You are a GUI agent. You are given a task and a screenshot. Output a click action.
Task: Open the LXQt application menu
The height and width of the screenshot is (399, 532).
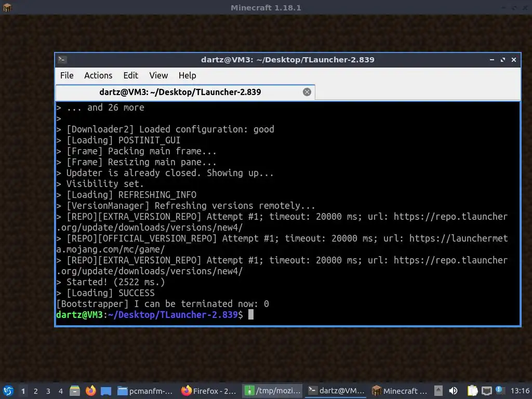tap(8, 391)
